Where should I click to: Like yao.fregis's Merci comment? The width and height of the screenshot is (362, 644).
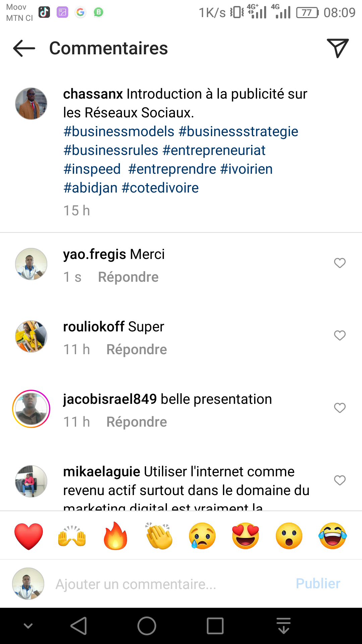click(340, 263)
